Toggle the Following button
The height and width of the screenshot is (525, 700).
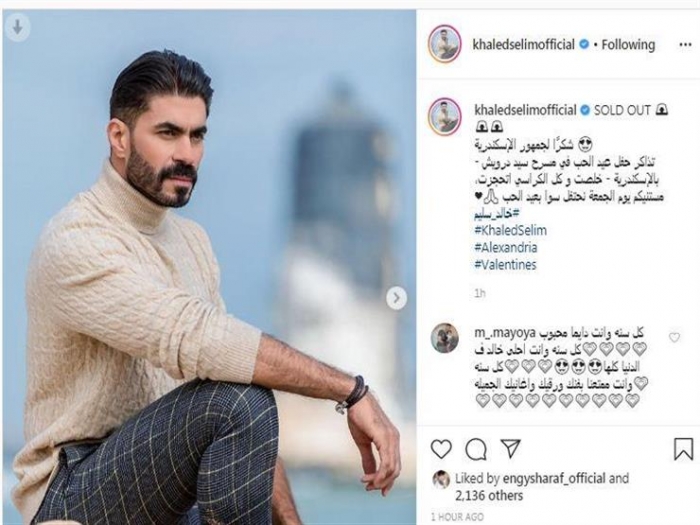628,45
